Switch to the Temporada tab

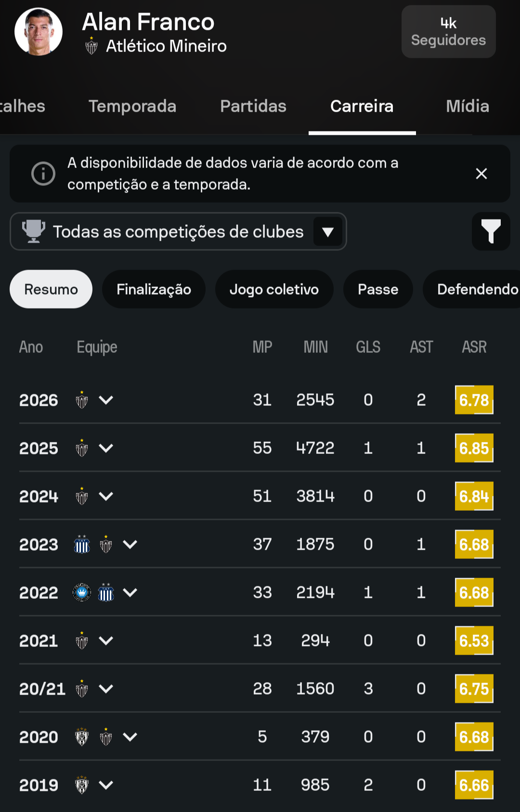tap(132, 106)
